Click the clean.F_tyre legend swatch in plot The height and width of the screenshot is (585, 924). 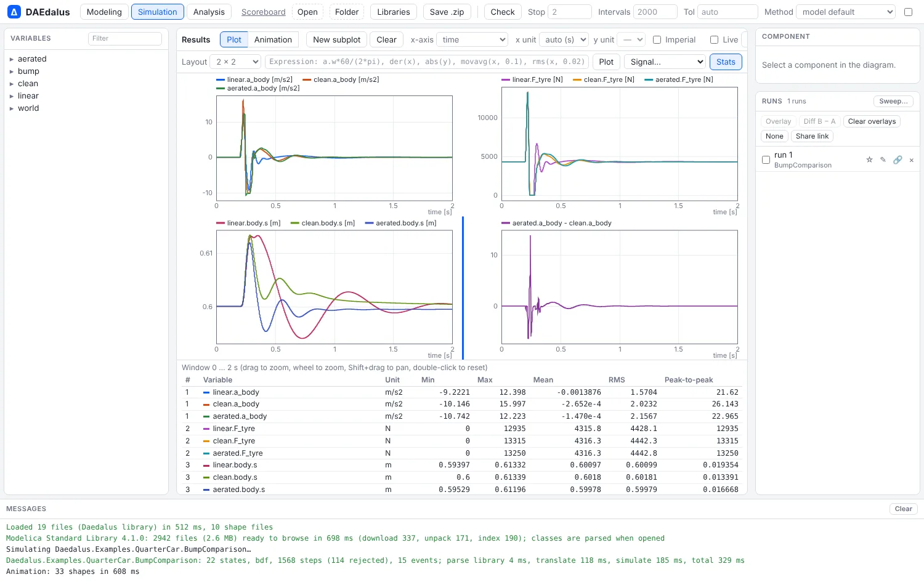pos(577,79)
